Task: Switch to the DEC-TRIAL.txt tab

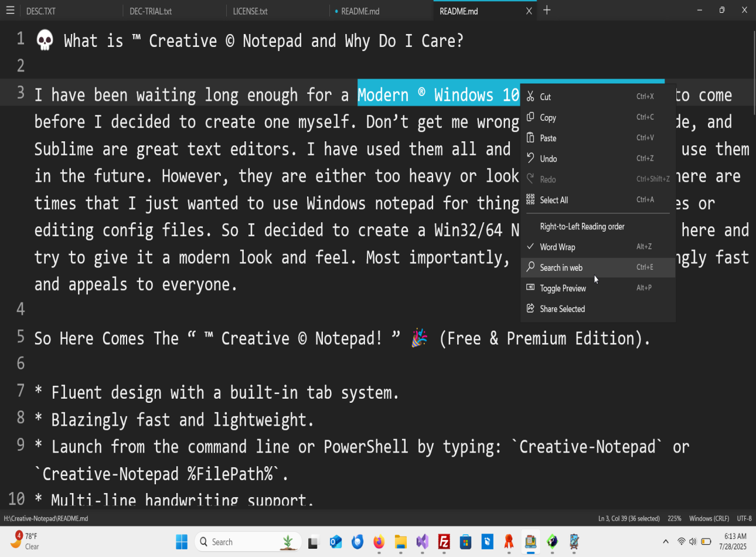Action: tap(175, 11)
